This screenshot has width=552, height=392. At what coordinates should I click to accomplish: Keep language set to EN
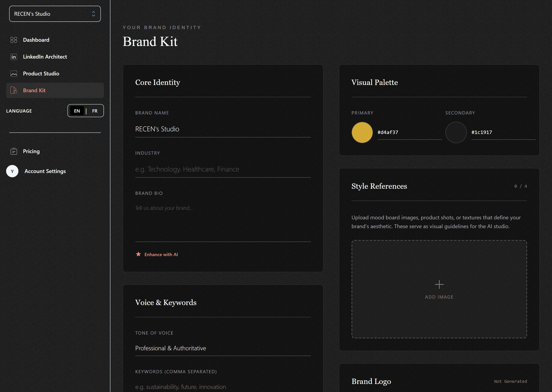(77, 111)
